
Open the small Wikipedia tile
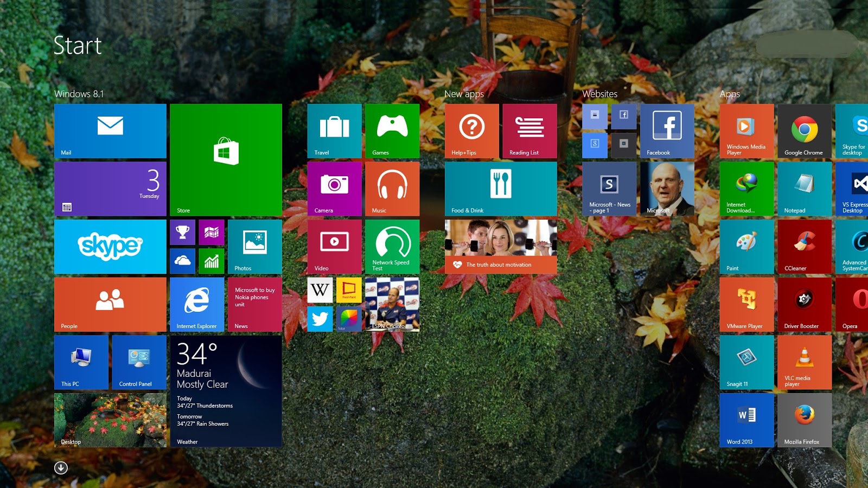tap(320, 290)
